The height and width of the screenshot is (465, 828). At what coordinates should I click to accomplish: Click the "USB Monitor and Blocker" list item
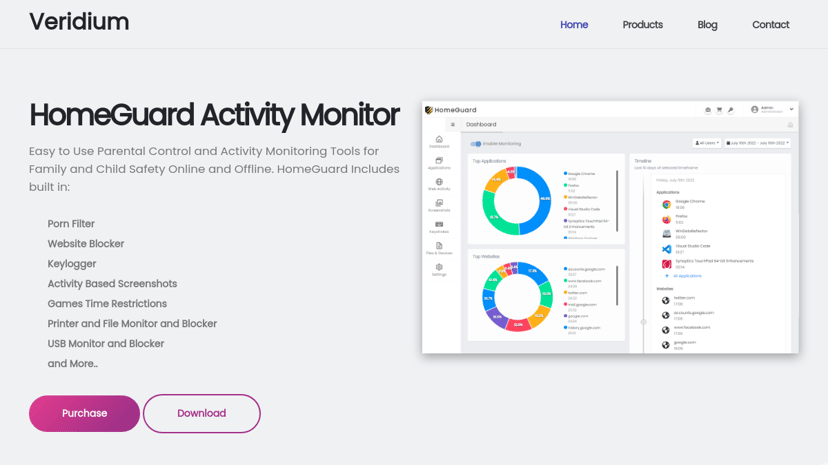point(106,344)
